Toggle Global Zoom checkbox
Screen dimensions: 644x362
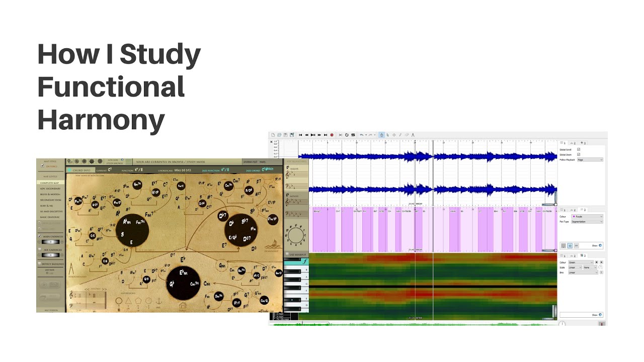click(579, 154)
